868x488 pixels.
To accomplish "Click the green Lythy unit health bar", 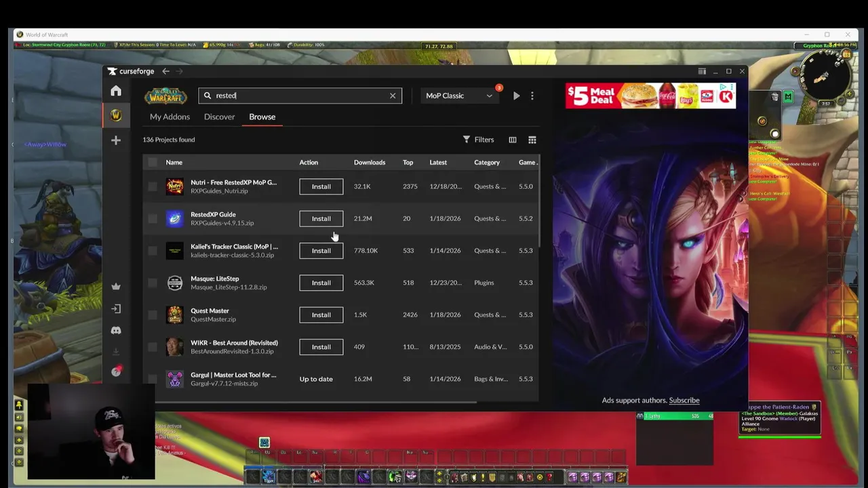I will point(675,415).
